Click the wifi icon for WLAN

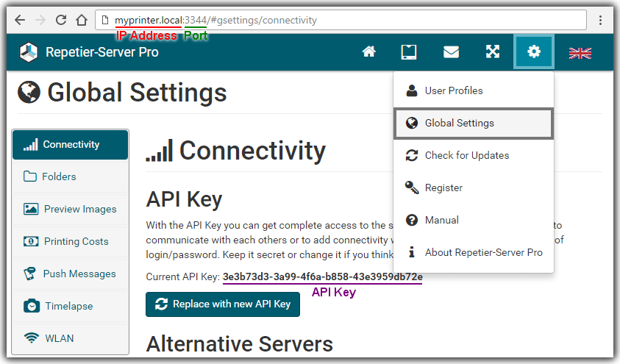[x=32, y=338]
